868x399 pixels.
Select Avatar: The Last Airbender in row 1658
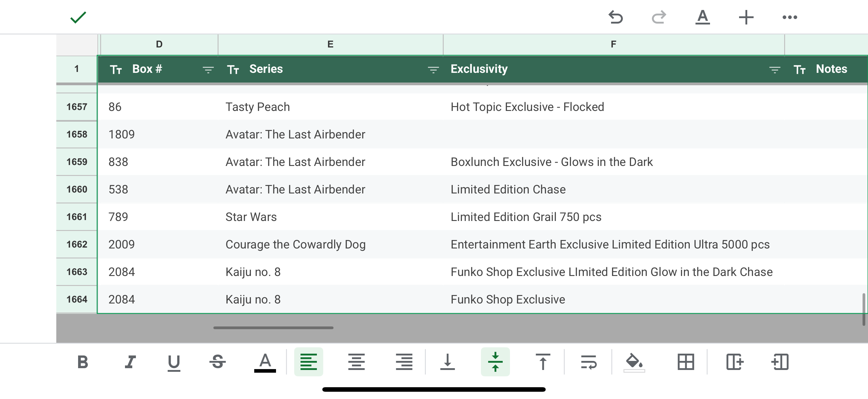coord(330,134)
